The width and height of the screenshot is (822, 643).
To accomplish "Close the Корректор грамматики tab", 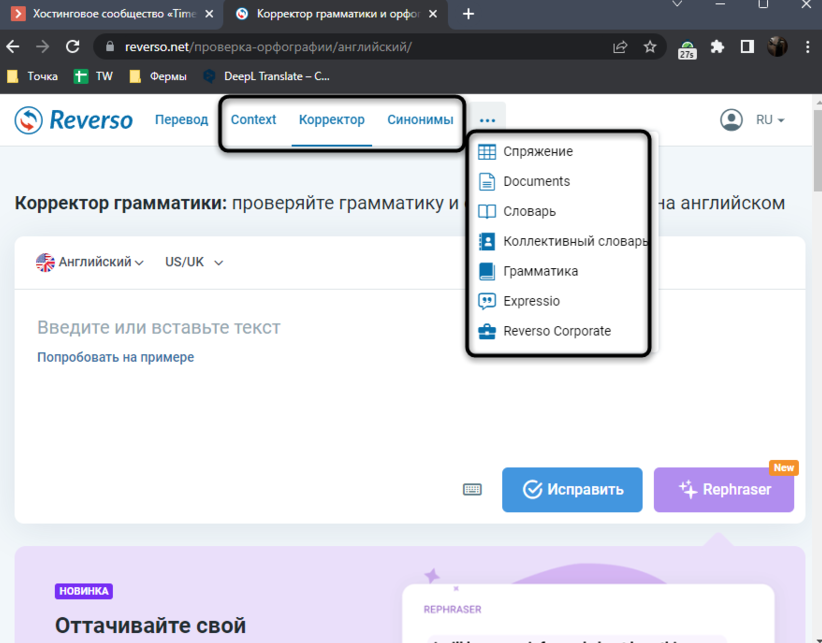I will point(433,14).
